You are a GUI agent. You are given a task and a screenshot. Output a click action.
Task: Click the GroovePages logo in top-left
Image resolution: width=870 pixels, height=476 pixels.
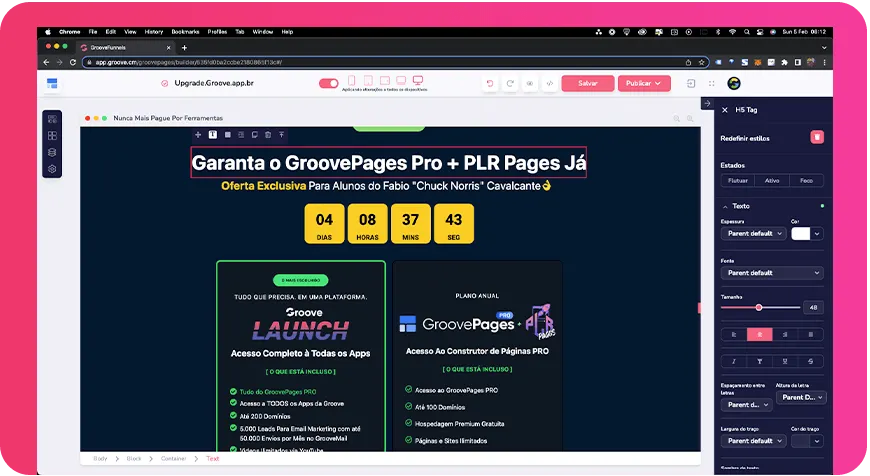tap(52, 84)
